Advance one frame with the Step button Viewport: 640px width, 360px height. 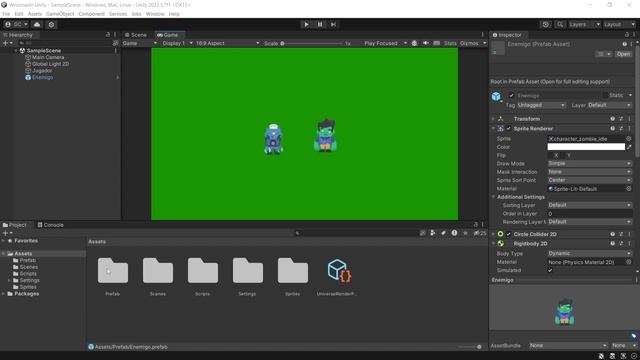click(333, 24)
